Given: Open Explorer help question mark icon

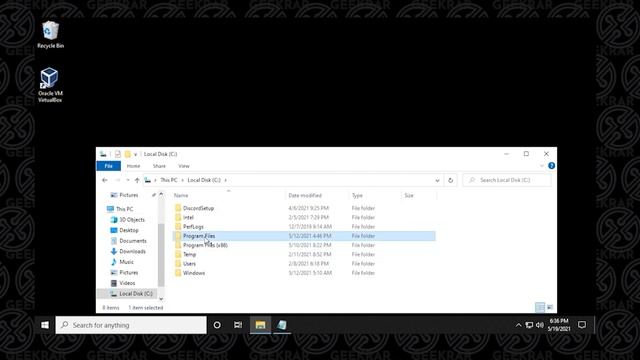Looking at the screenshot, I should pos(551,166).
